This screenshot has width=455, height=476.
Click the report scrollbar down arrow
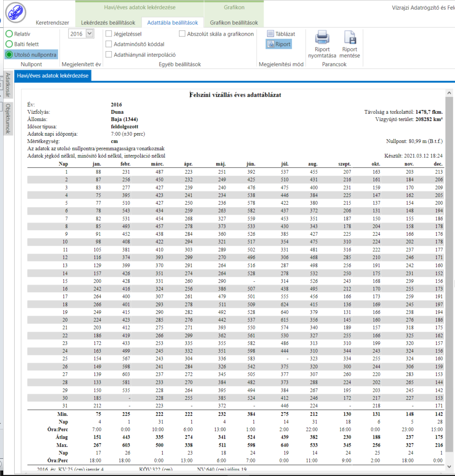449,466
